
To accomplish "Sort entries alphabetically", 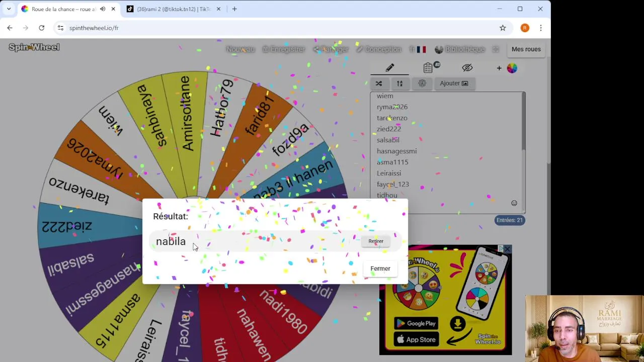I will (x=399, y=83).
